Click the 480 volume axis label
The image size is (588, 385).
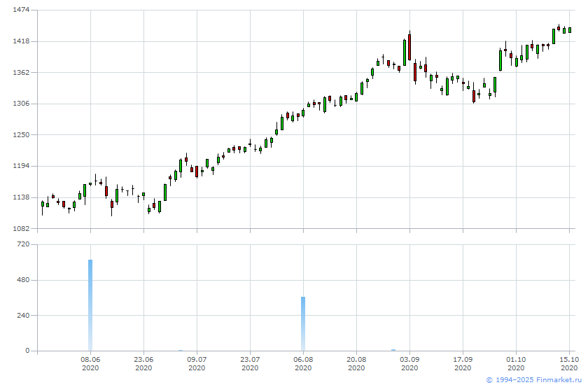(23, 280)
